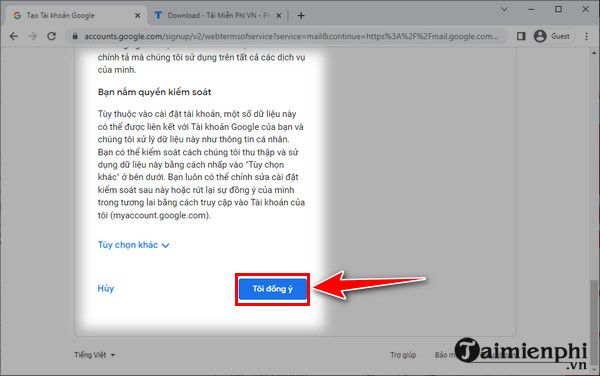This screenshot has width=600, height=376.
Task: Close the Download - Tải Miễn Phí tab
Action: click(279, 16)
